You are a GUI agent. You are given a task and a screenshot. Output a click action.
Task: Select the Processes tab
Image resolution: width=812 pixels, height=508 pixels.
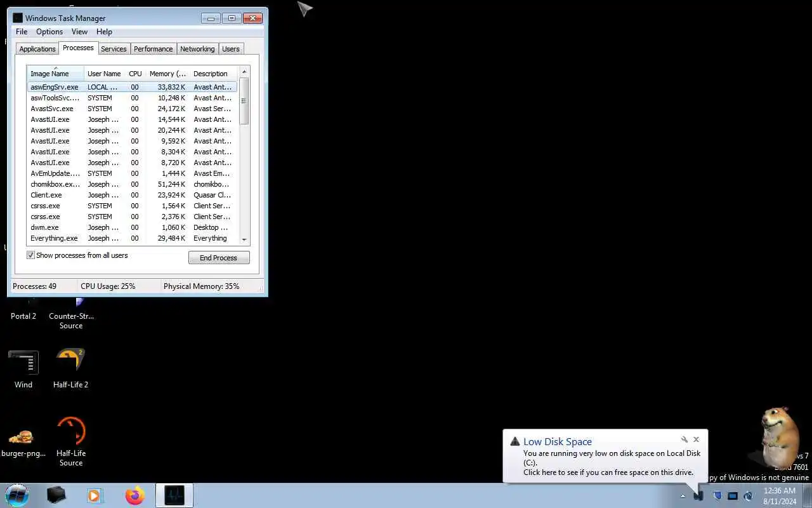[x=78, y=48]
